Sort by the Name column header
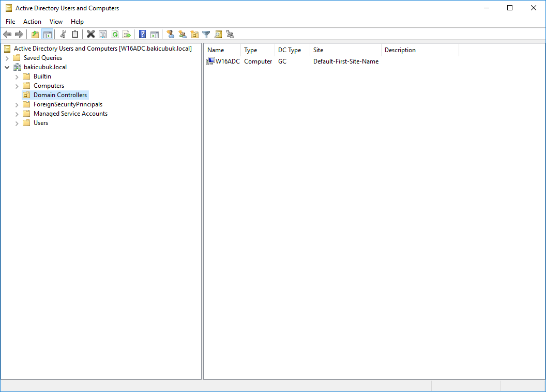The width and height of the screenshot is (546, 392). point(222,50)
